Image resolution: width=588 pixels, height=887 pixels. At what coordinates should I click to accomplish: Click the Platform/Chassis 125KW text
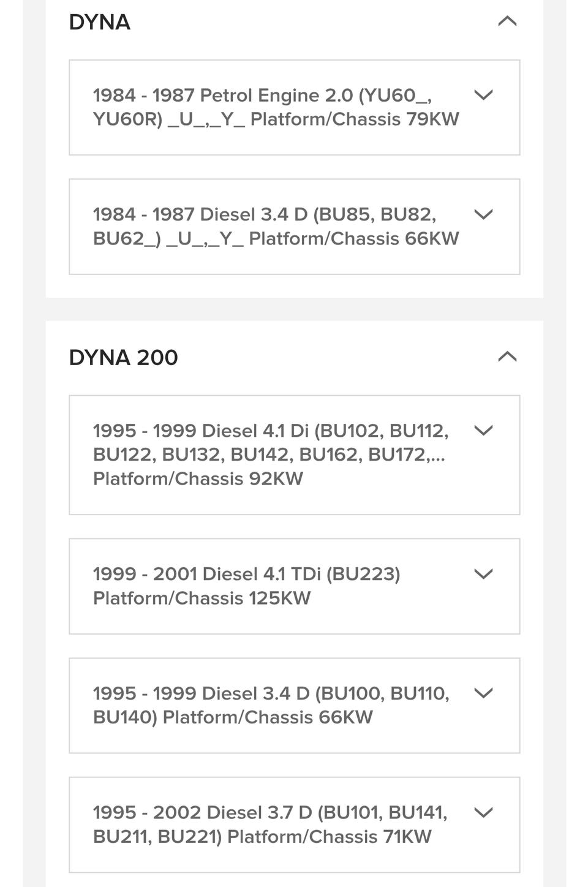click(202, 598)
